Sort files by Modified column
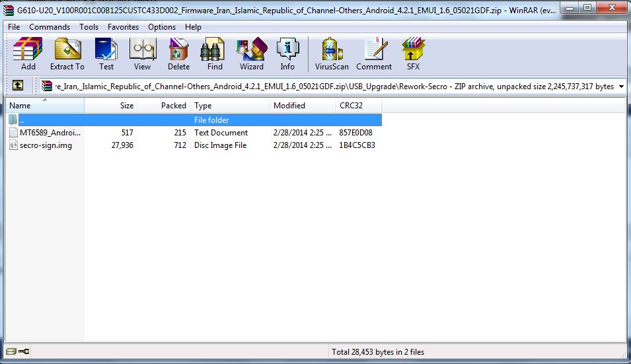 pyautogui.click(x=302, y=106)
